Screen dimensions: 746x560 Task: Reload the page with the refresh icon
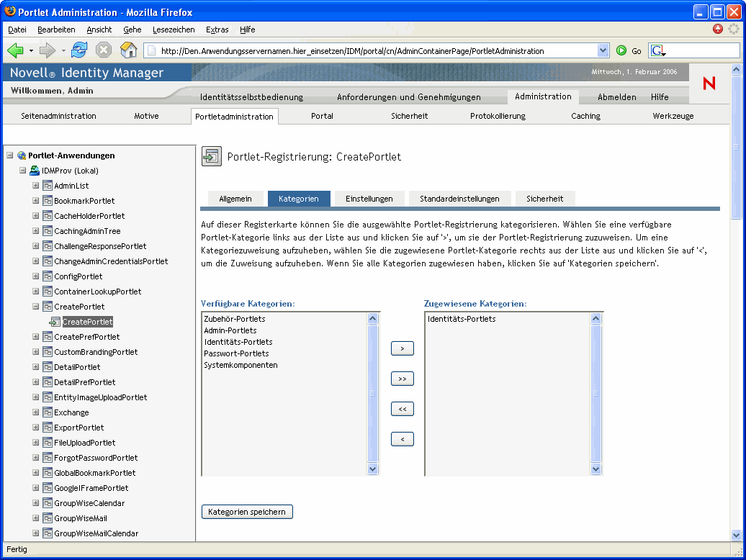79,50
